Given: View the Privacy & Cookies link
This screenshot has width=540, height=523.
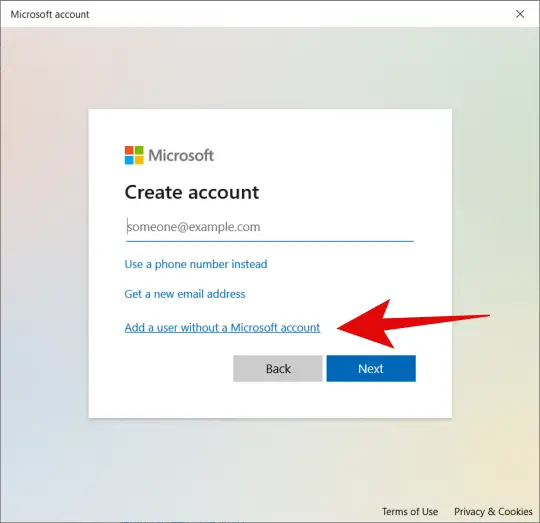Looking at the screenshot, I should (x=493, y=512).
